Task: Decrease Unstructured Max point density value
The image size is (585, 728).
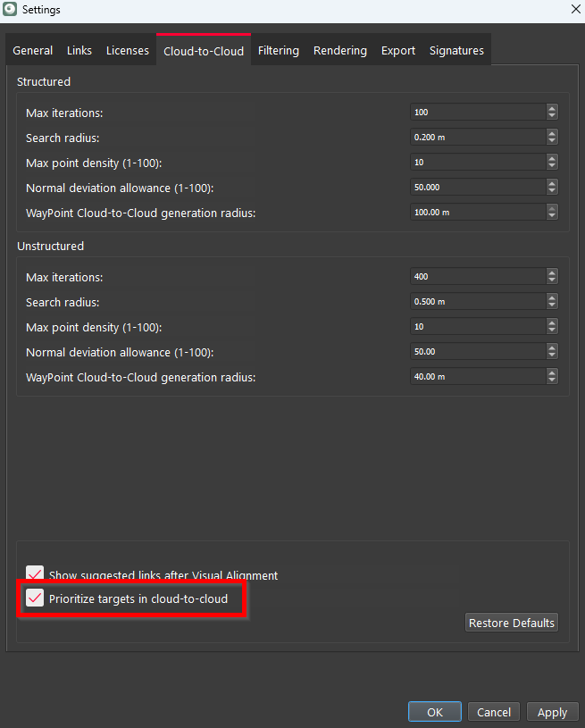Action: click(x=552, y=331)
